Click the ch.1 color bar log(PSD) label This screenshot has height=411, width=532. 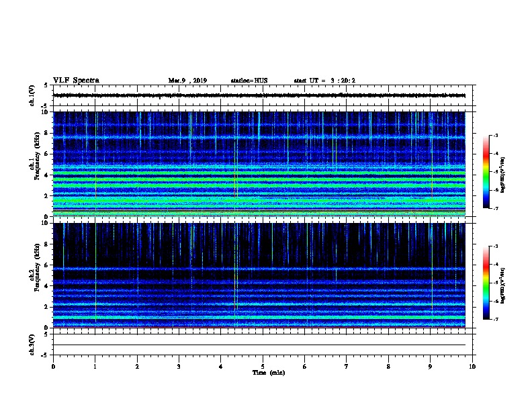(x=502, y=175)
